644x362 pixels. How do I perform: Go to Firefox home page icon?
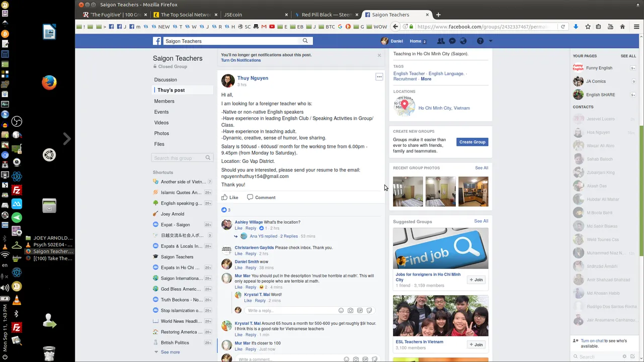[622, 27]
